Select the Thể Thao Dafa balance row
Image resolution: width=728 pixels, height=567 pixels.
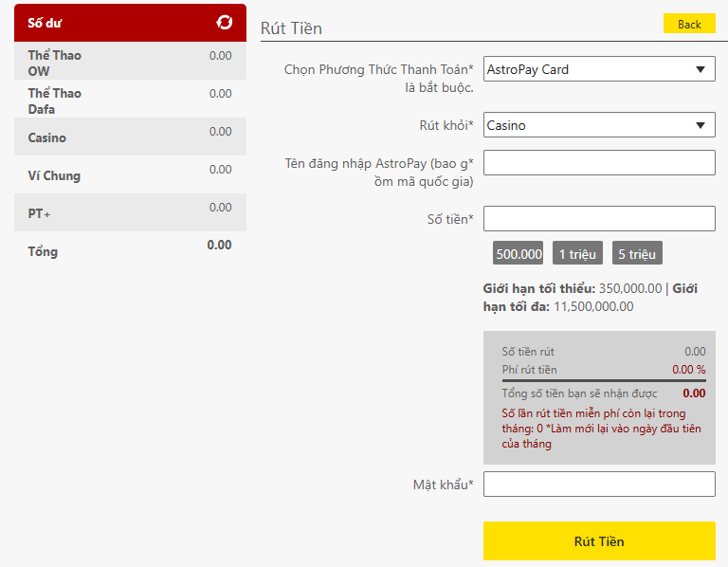point(130,100)
